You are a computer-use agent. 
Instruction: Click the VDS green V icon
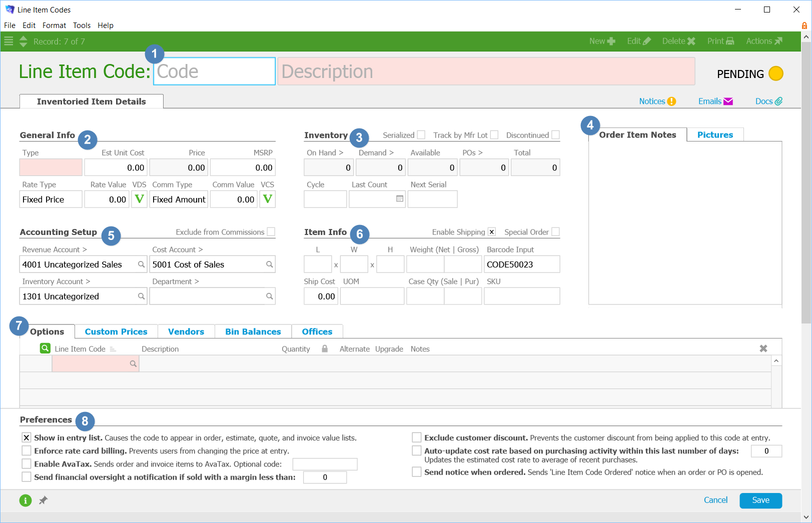(x=140, y=199)
